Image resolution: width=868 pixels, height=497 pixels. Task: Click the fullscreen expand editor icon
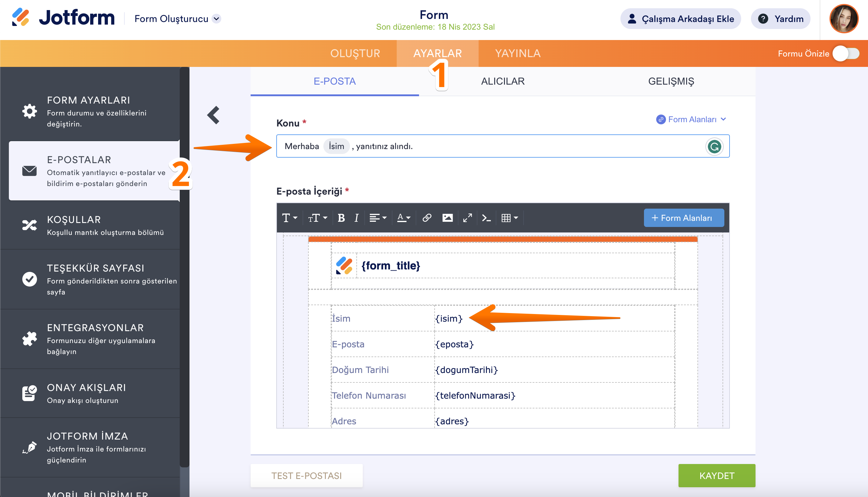pos(467,218)
